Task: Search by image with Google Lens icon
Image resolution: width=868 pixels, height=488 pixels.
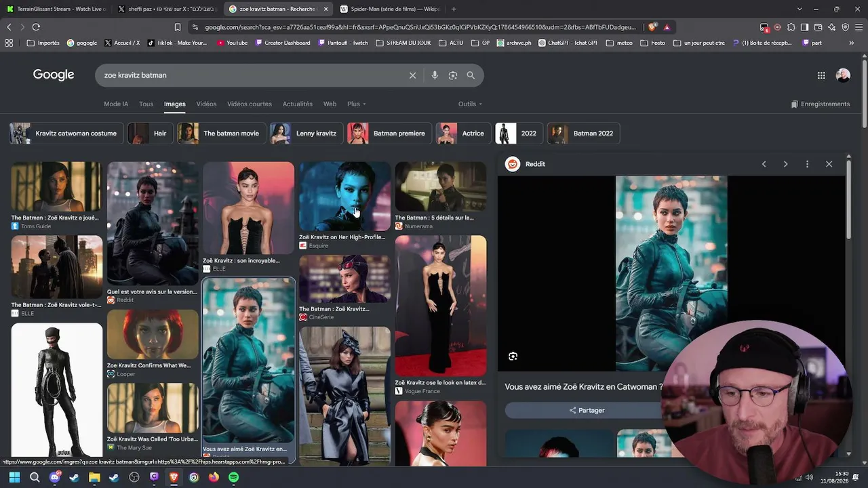Action: click(x=453, y=75)
